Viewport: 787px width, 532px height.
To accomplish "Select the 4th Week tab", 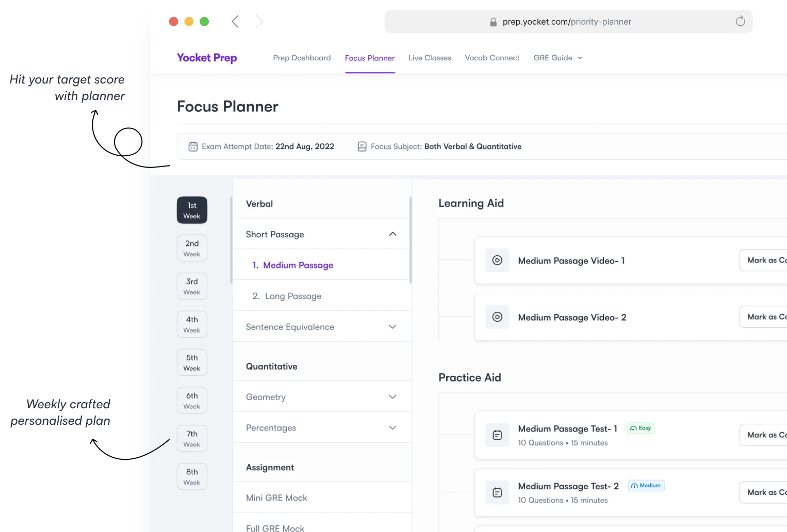I will click(x=192, y=324).
